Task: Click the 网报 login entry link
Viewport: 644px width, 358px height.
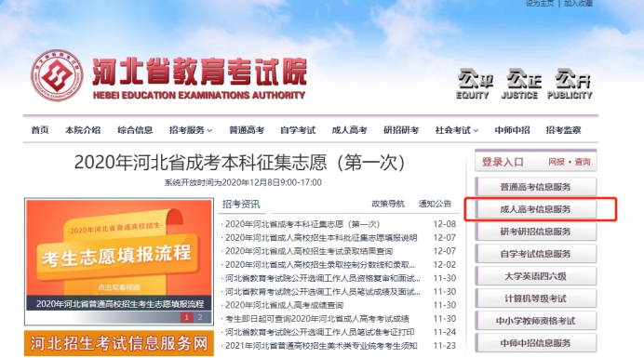Action: 557,162
